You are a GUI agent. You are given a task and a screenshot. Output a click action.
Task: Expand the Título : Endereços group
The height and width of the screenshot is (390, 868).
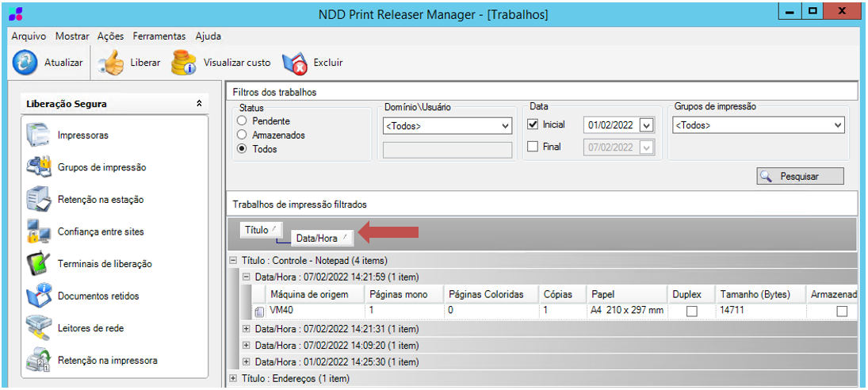pyautogui.click(x=233, y=379)
